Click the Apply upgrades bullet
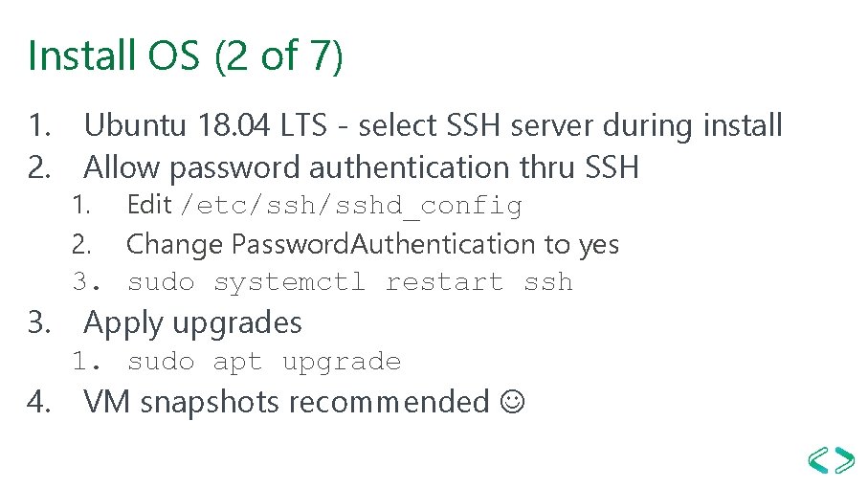Viewport: 868px width, 488px height. point(192,323)
